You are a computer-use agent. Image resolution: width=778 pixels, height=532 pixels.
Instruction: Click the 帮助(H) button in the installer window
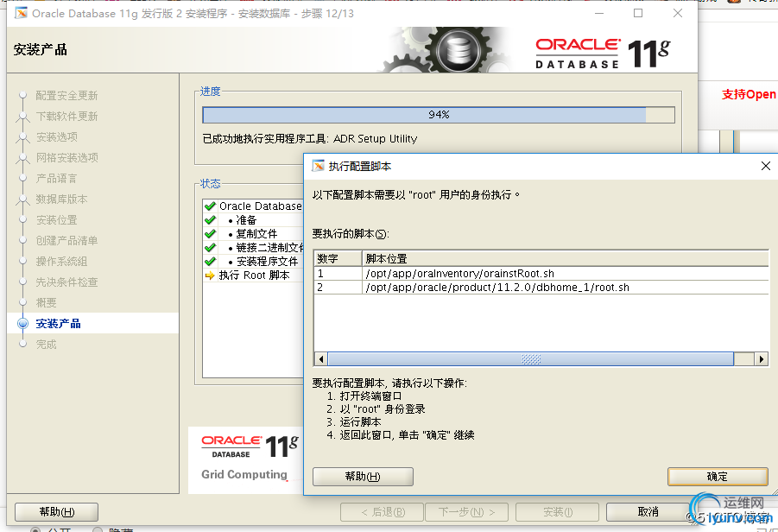point(57,511)
